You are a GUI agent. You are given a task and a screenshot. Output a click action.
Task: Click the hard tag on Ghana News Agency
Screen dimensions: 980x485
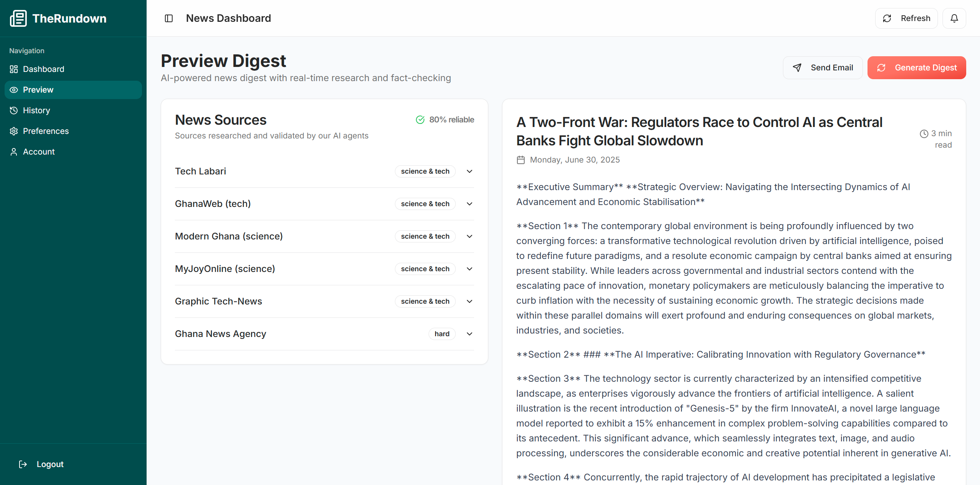click(442, 334)
